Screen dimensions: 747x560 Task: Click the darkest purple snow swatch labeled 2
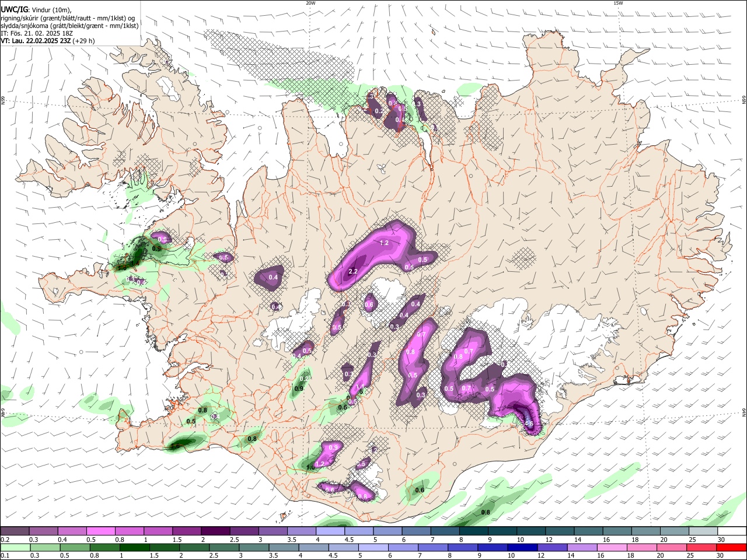point(215,531)
